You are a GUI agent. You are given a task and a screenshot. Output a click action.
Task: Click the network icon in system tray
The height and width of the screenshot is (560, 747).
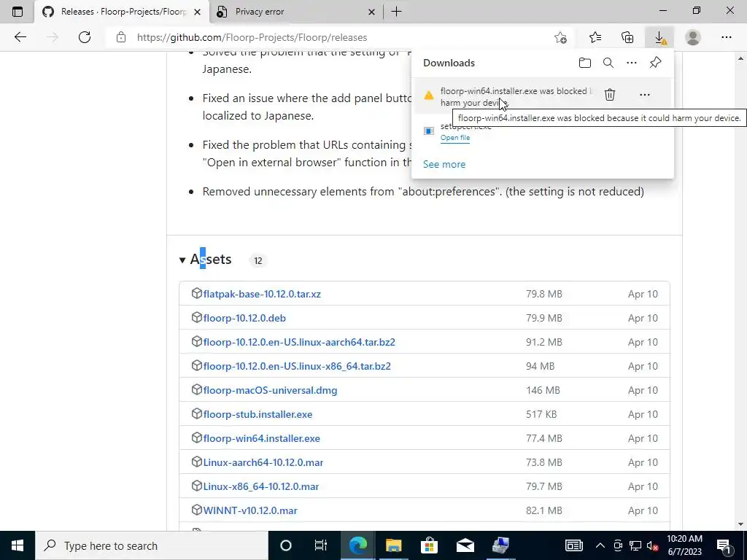click(x=635, y=545)
